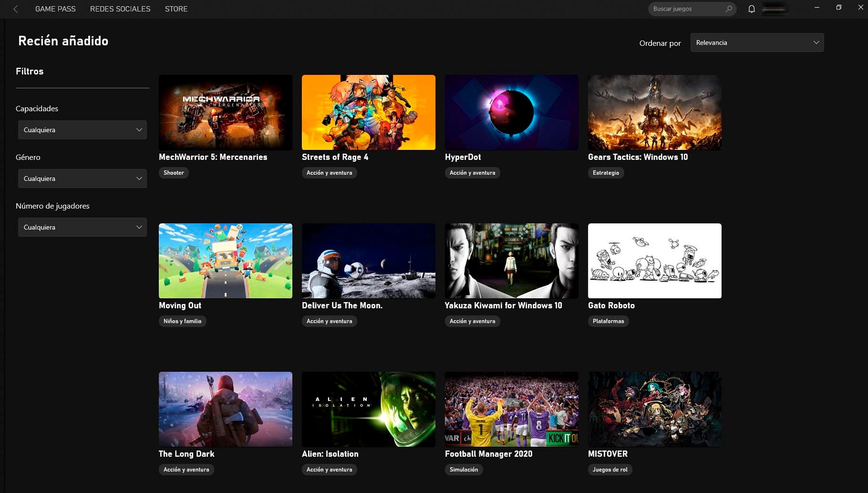
Task: Open Alien: Isolation cover art
Action: [369, 409]
